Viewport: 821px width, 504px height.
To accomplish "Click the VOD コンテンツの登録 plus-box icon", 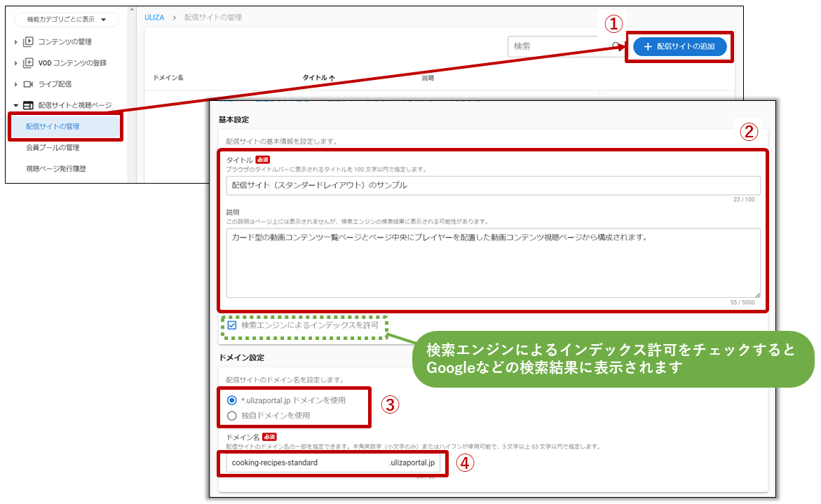I will [28, 63].
